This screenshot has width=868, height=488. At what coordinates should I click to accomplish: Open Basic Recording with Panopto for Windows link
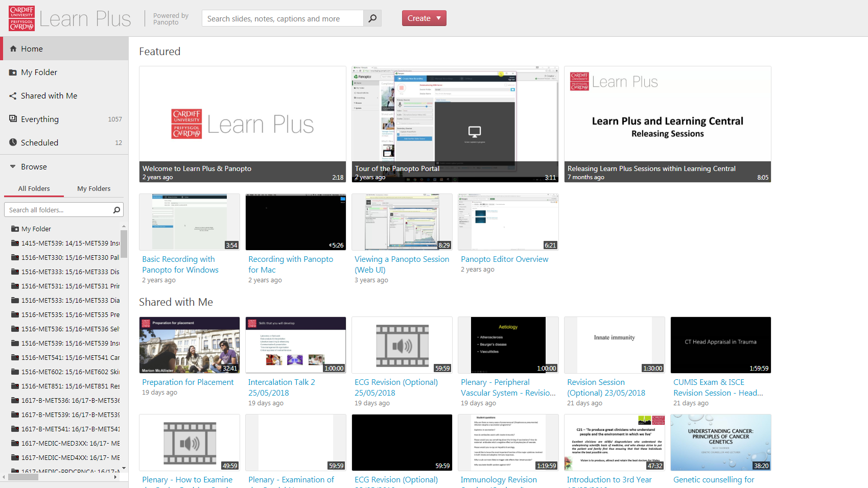pyautogui.click(x=180, y=264)
